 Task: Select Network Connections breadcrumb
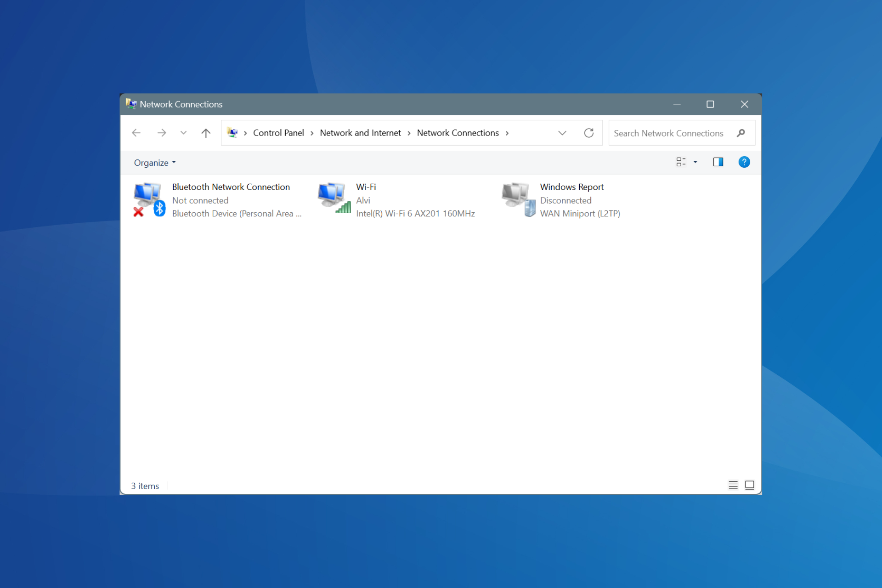pyautogui.click(x=458, y=133)
